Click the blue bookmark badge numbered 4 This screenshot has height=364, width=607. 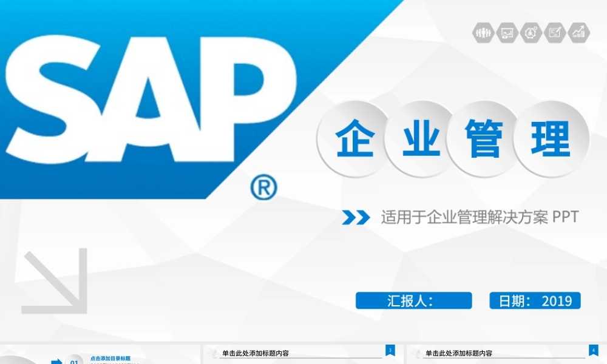coord(594,351)
